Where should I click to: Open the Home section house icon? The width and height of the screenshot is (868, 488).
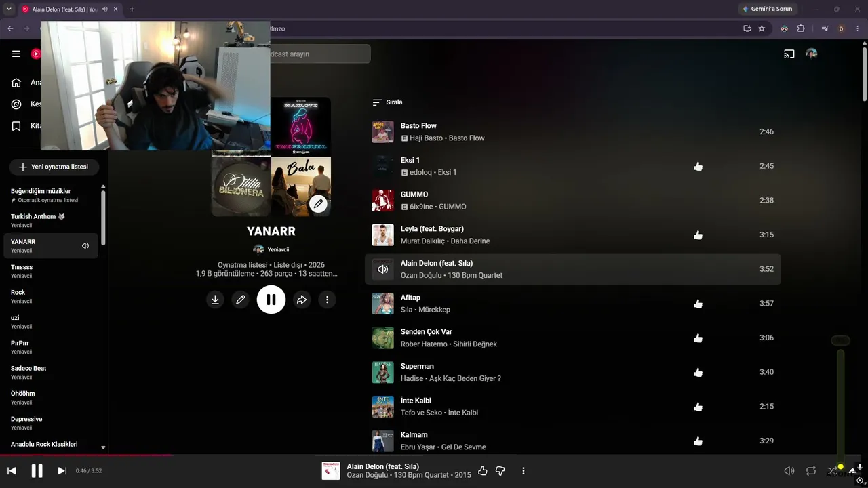click(16, 83)
